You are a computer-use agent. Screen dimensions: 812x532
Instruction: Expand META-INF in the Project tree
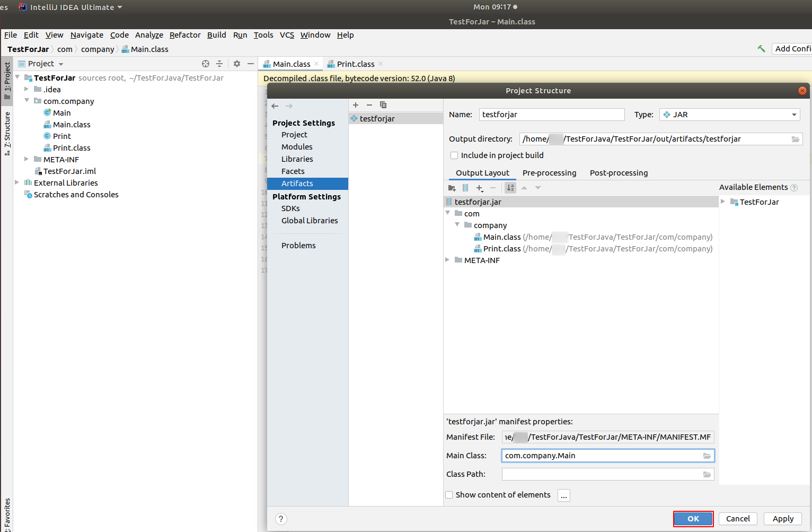click(27, 159)
